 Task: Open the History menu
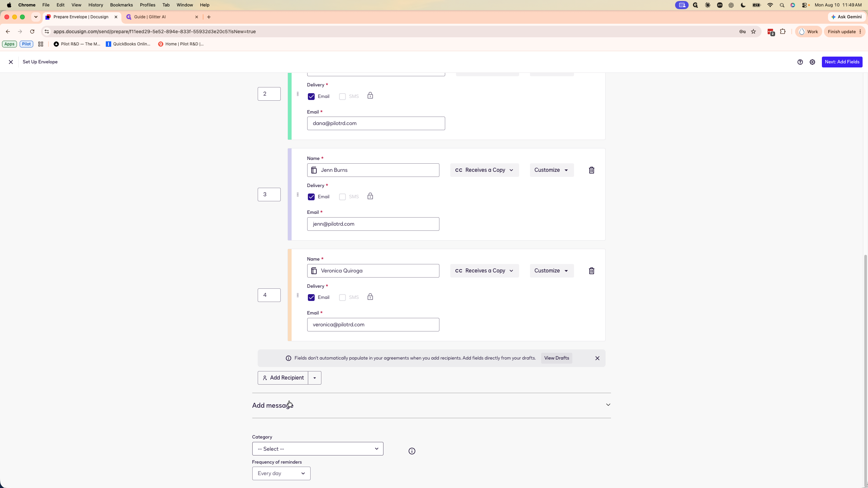click(x=96, y=5)
